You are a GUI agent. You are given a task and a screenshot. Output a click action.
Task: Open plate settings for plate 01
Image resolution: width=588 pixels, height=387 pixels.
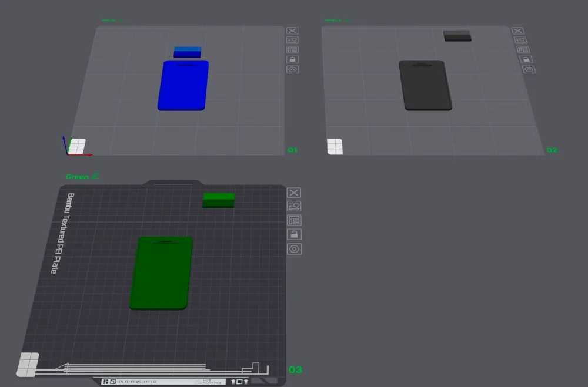[292, 69]
